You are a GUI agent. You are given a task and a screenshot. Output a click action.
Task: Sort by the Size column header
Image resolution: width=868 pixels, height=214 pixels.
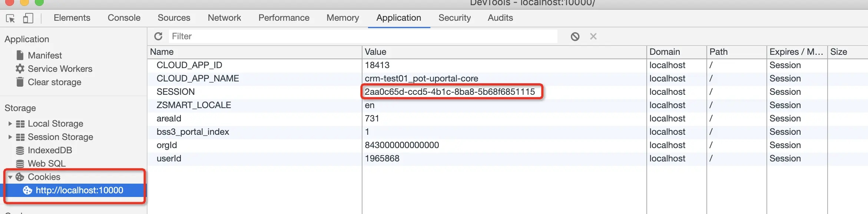848,52
